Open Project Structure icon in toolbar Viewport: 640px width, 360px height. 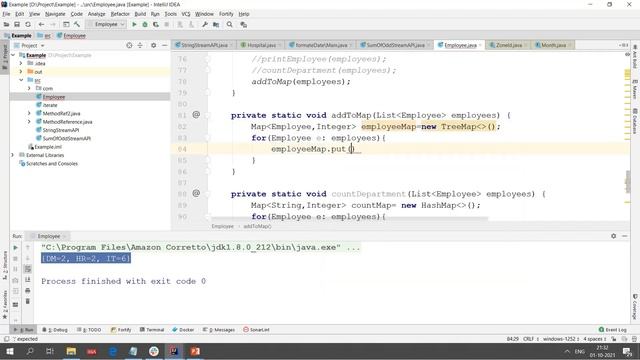(216, 24)
